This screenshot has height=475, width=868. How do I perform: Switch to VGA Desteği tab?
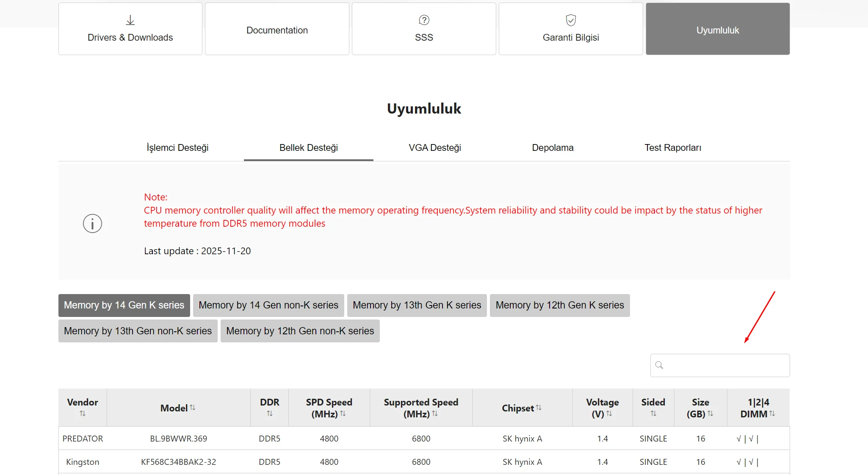[434, 148]
